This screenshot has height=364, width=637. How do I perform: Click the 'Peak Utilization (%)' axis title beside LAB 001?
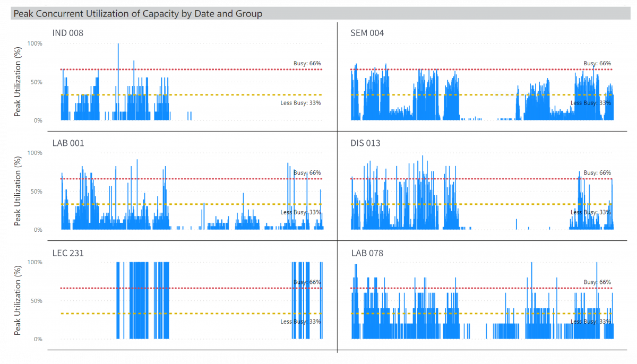18,191
